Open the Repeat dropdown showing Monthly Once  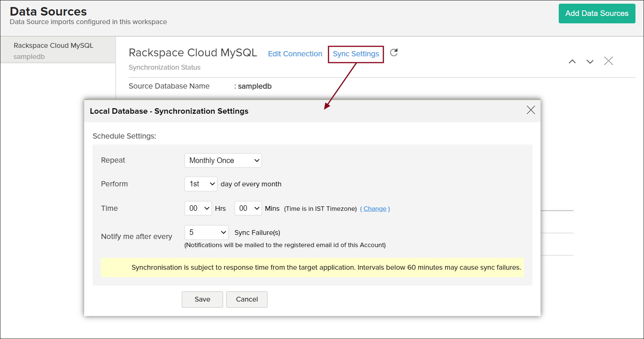point(223,160)
